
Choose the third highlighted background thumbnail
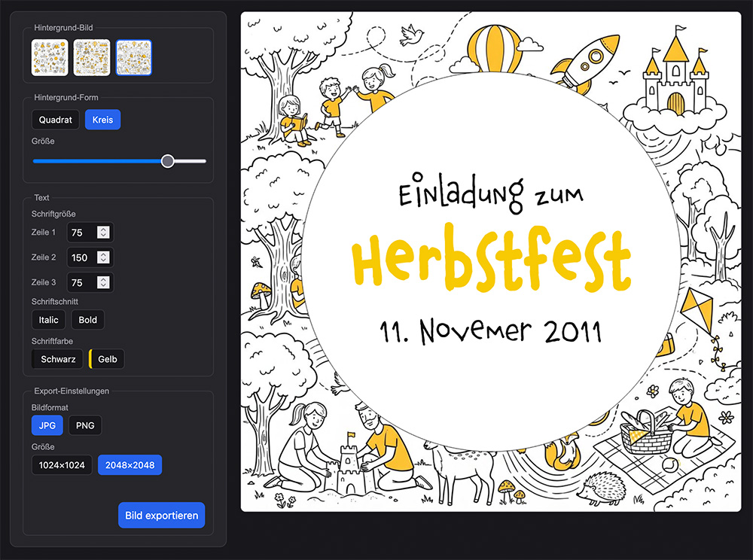(x=134, y=58)
